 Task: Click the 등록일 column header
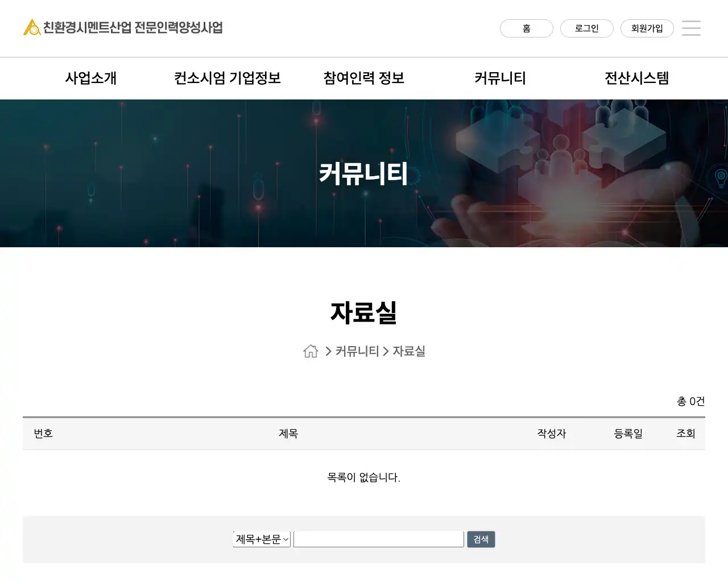(x=628, y=434)
